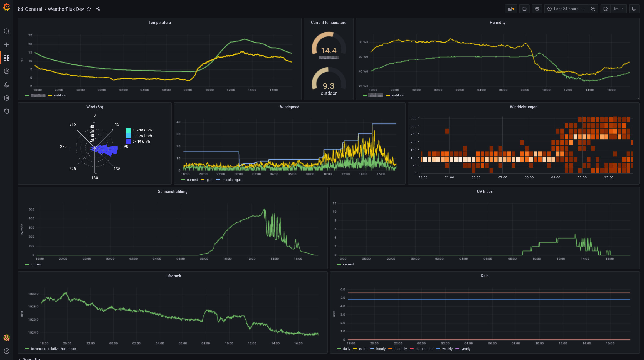Open the dashboard search icon

coord(7,31)
